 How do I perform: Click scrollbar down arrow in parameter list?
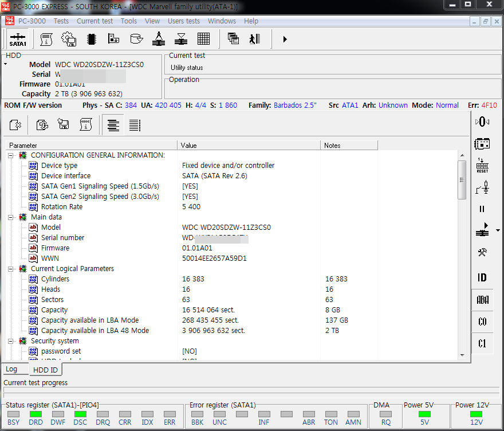click(462, 355)
